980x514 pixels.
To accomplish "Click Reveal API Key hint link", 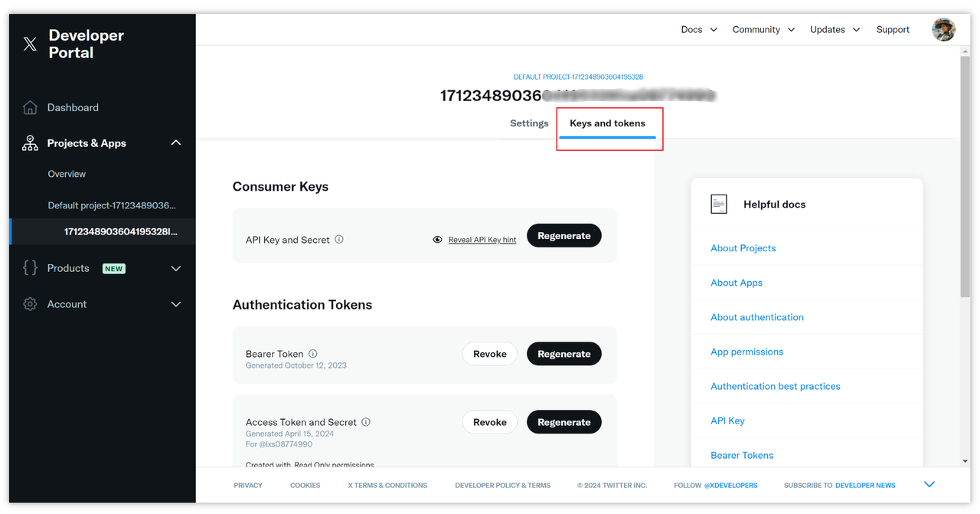I will pos(482,240).
